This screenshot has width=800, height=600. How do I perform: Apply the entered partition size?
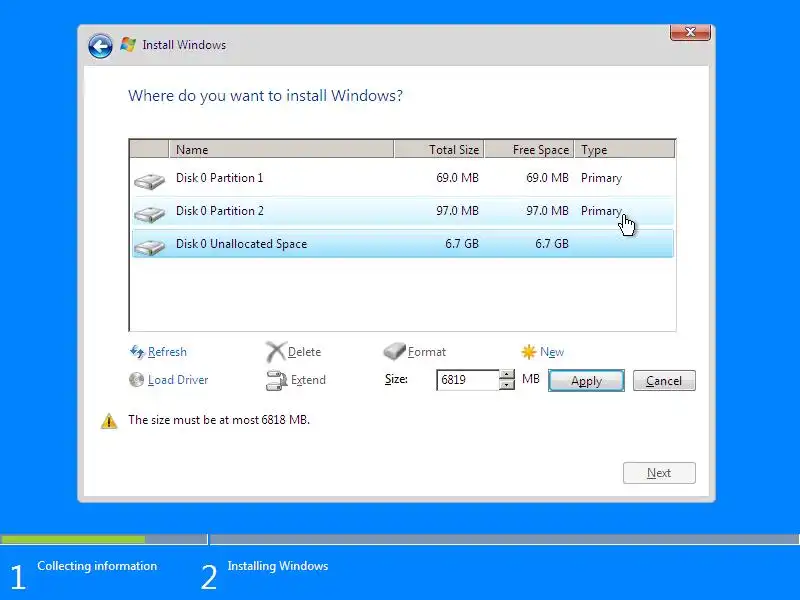(x=586, y=381)
